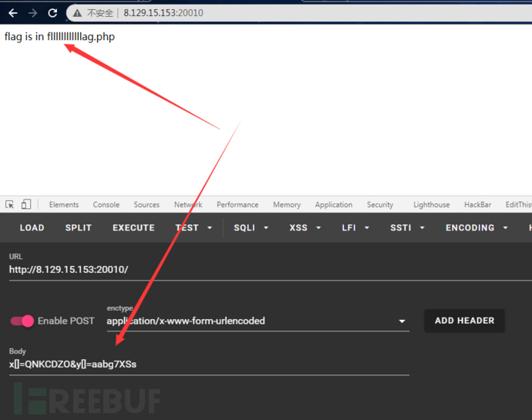
Task: Click the 'flag is in fllllllllllllag.php' page text
Action: click(x=59, y=37)
